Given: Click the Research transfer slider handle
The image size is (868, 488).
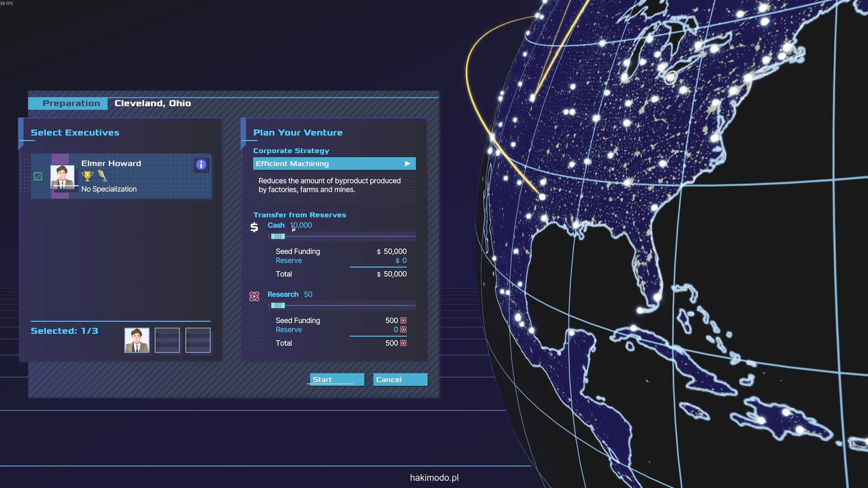Looking at the screenshot, I should click(x=278, y=305).
